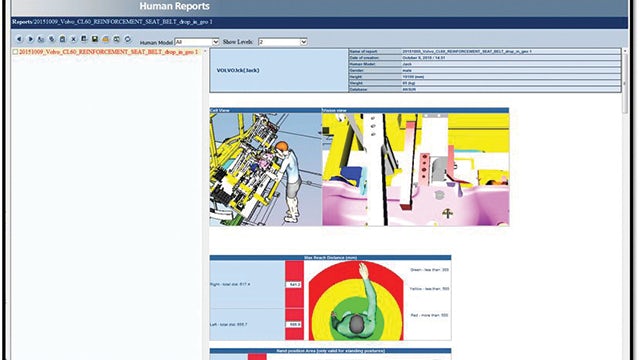Click the 'Yellow - less than' legend text
Image resolution: width=640 pixels, height=360 pixels.
pyautogui.click(x=429, y=289)
